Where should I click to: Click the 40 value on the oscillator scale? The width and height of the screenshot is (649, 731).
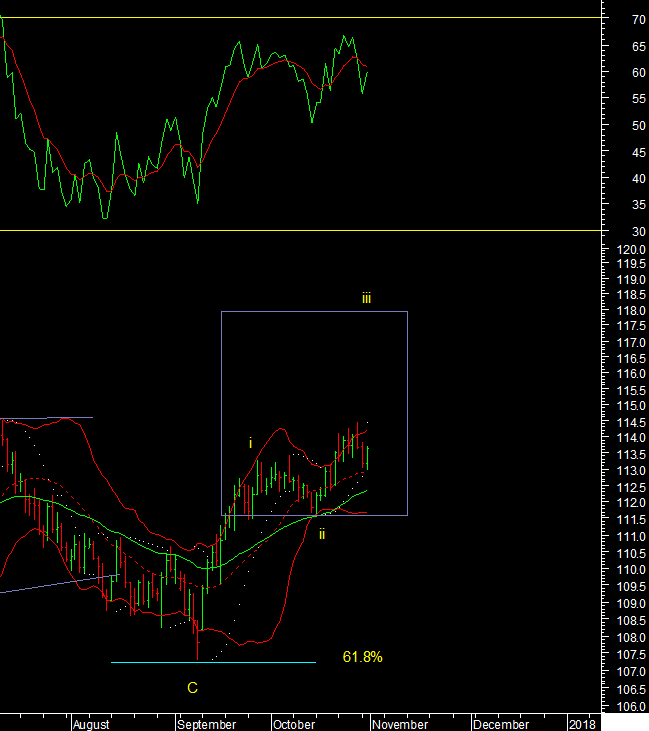[x=638, y=179]
